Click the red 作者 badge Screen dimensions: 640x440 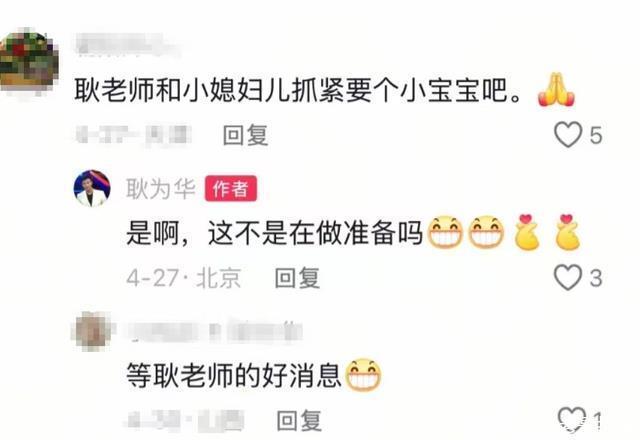click(x=231, y=189)
